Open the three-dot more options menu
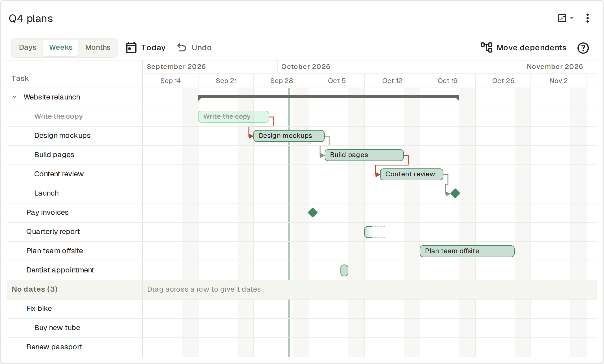Viewport: 604px width, 364px height. point(588,18)
